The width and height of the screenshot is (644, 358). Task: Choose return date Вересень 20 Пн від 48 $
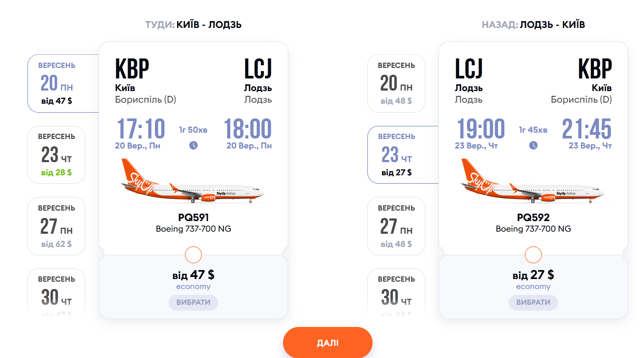[x=396, y=83]
